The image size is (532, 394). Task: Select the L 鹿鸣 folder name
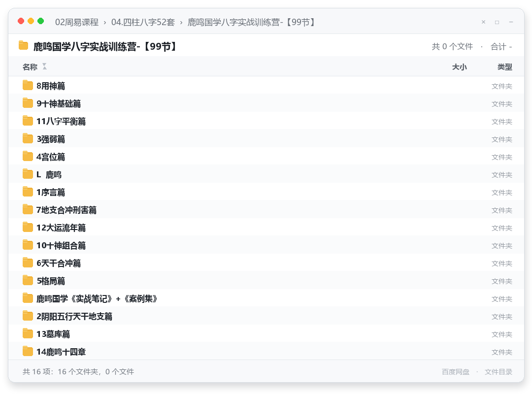point(49,174)
